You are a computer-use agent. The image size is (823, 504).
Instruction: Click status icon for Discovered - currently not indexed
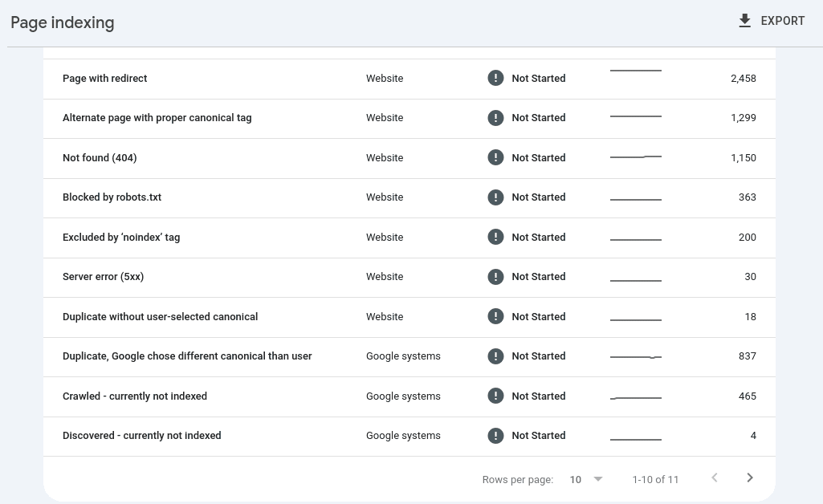495,435
